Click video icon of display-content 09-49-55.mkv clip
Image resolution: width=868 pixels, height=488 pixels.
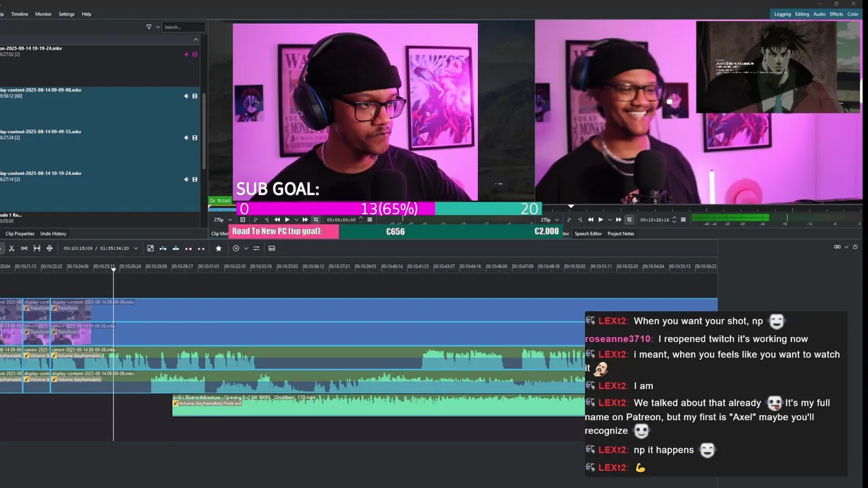click(195, 138)
